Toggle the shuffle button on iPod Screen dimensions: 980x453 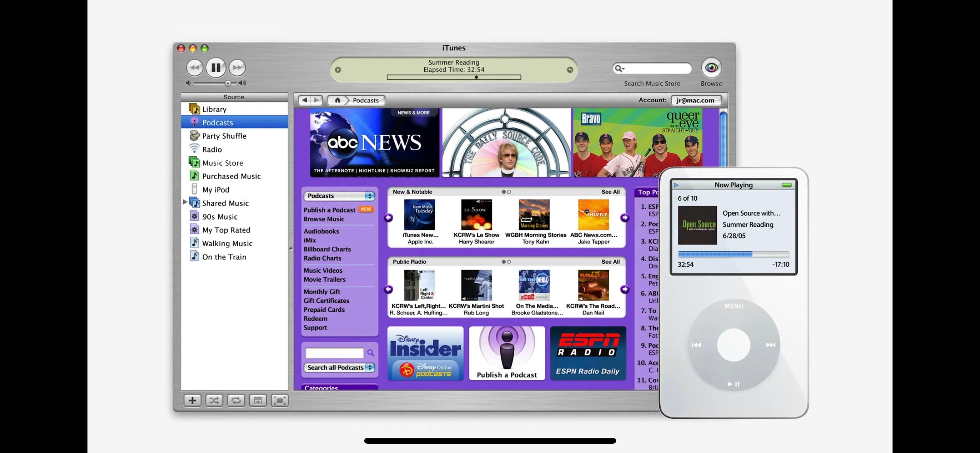tap(214, 400)
